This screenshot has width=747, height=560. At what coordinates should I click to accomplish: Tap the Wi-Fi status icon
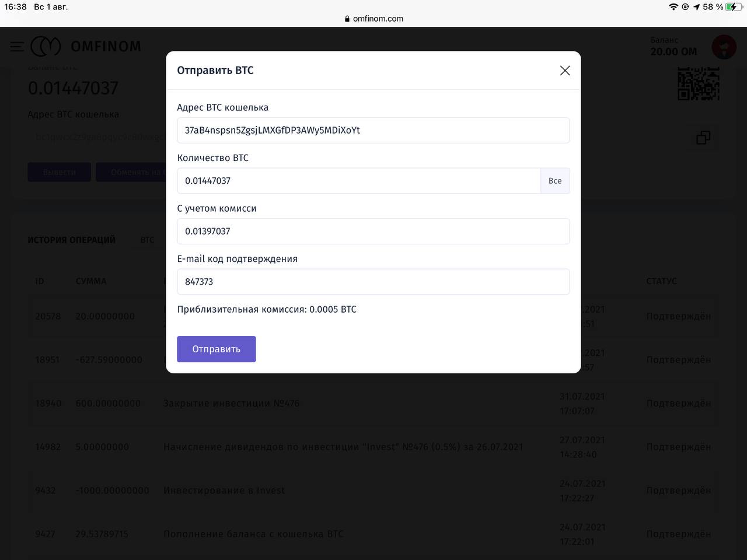(673, 7)
